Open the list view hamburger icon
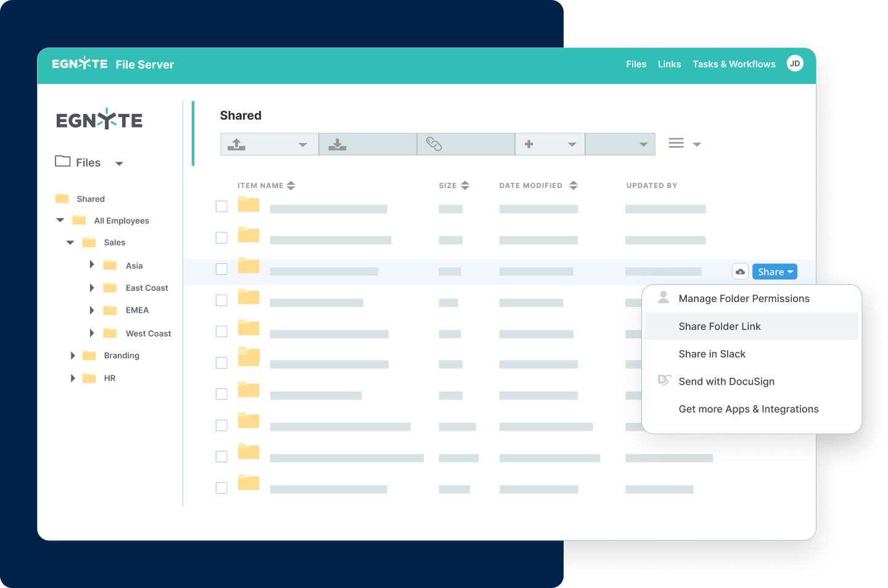Screen dimensions: 888x588 (x=676, y=142)
